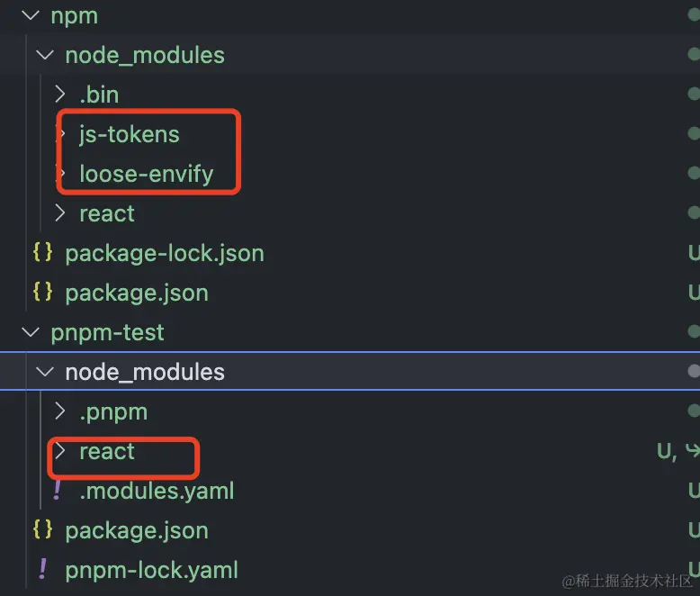
Task: Open the package-lock.json file
Action: pos(165,253)
